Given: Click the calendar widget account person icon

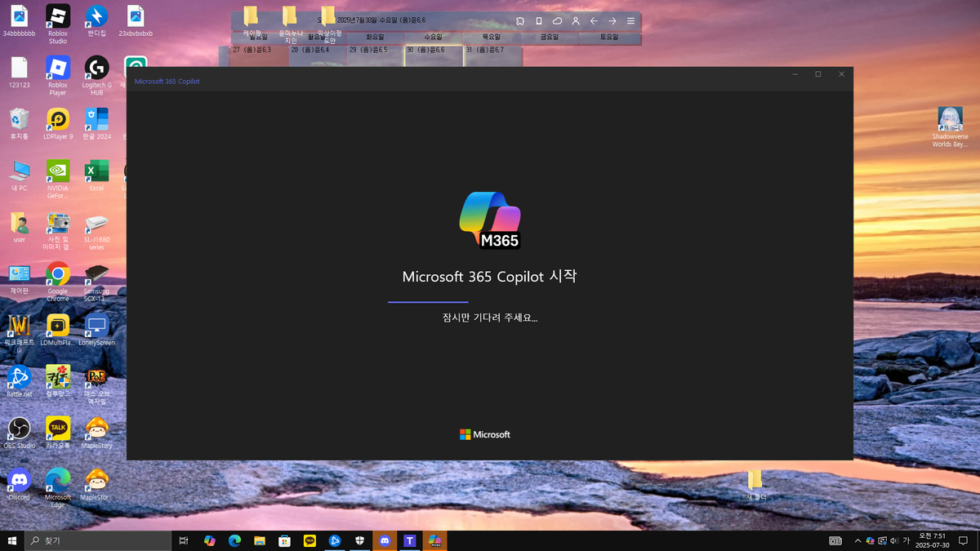Looking at the screenshot, I should click(576, 20).
